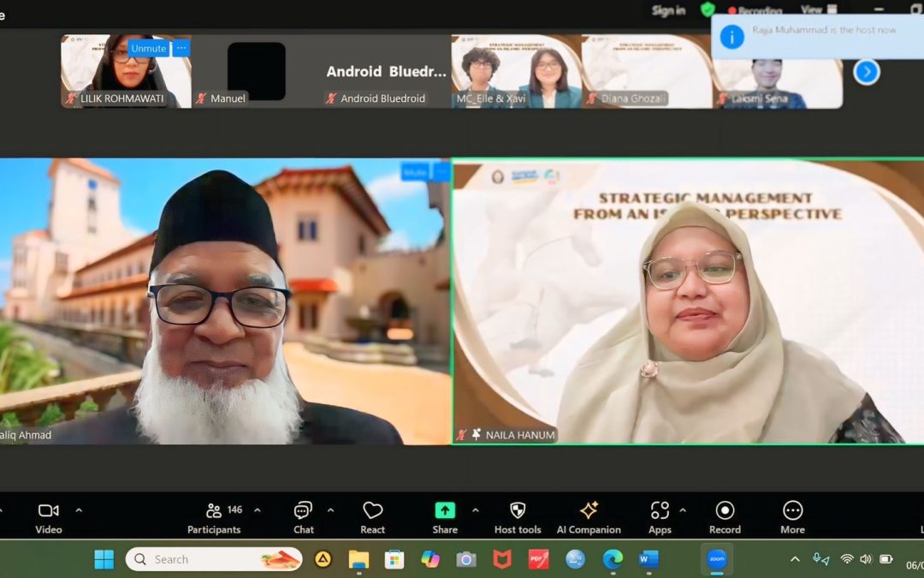Image resolution: width=924 pixels, height=578 pixels.
Task: Expand the Chat options caret
Action: coord(330,510)
